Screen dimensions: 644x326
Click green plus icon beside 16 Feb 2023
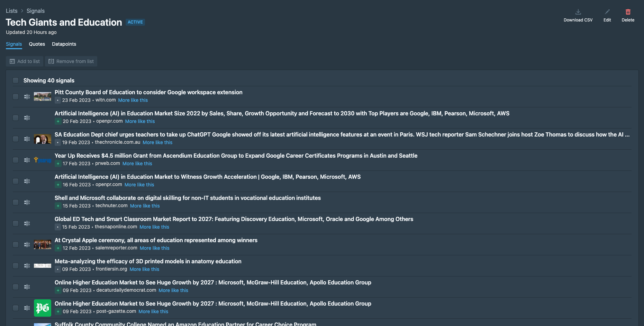(x=58, y=185)
